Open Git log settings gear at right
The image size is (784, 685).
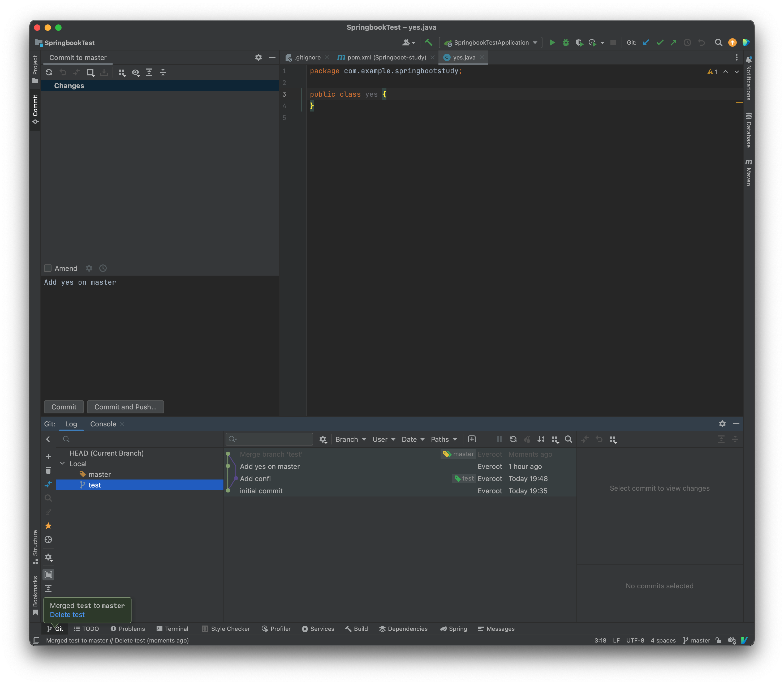click(x=722, y=423)
